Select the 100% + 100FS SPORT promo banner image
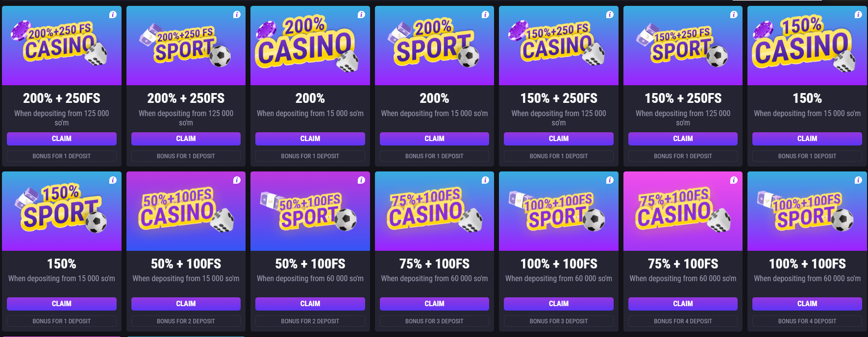Image resolution: width=868 pixels, height=337 pixels. point(558,211)
